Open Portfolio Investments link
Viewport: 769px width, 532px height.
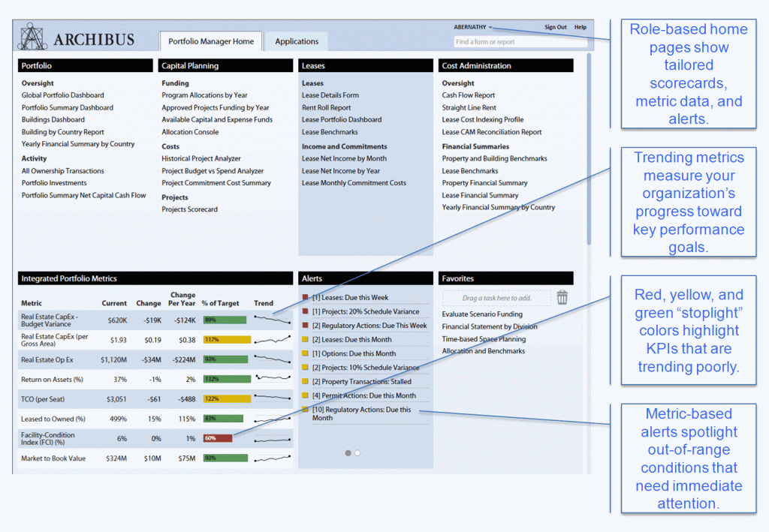click(54, 183)
